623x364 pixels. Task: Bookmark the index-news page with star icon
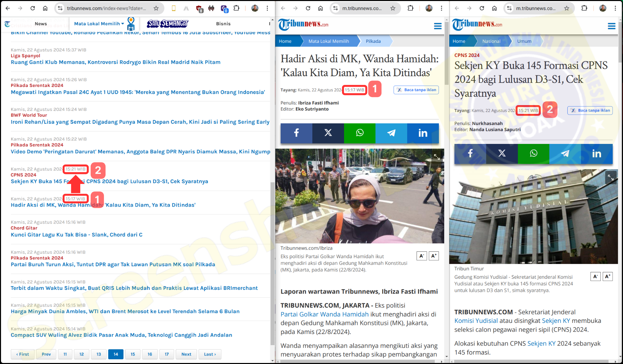(x=156, y=8)
